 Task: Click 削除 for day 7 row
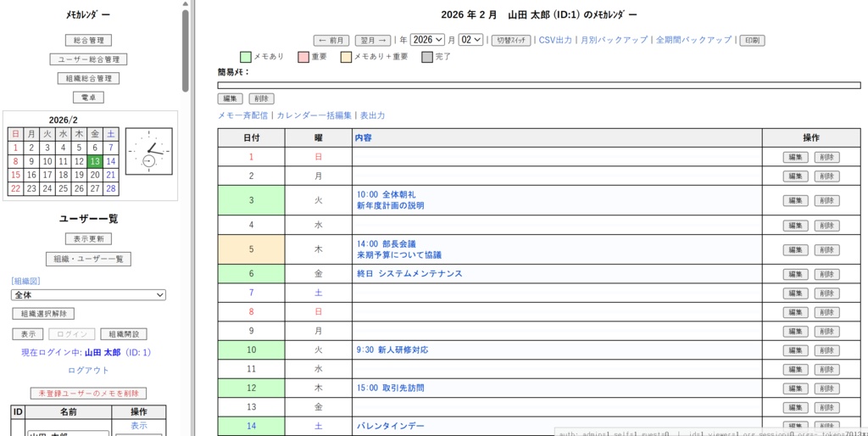(827, 293)
